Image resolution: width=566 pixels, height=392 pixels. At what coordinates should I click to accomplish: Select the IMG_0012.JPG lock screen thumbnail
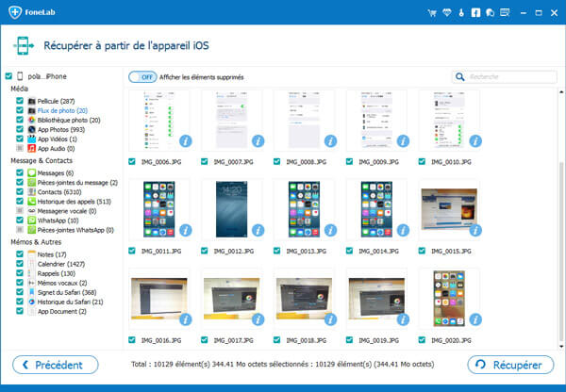[x=232, y=209]
